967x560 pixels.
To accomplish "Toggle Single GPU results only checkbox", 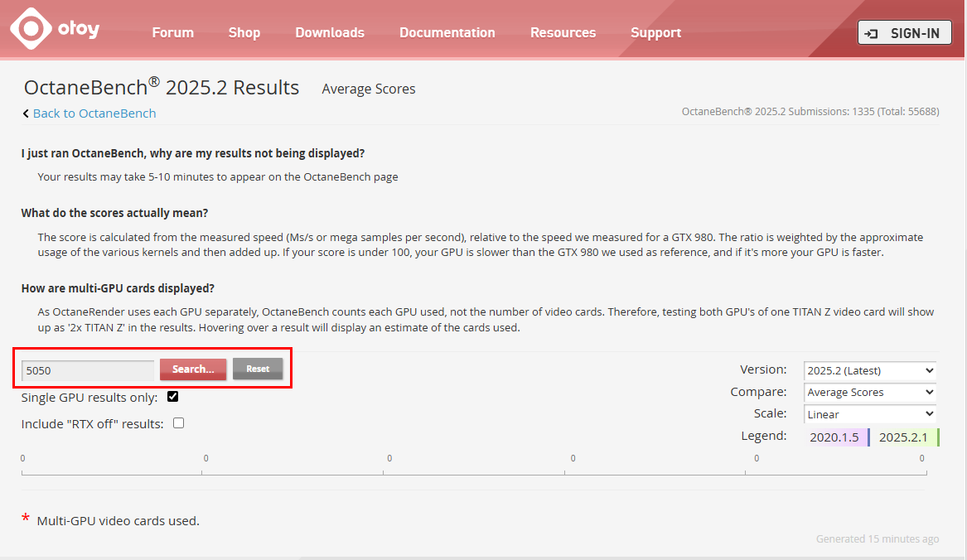I will click(x=172, y=397).
